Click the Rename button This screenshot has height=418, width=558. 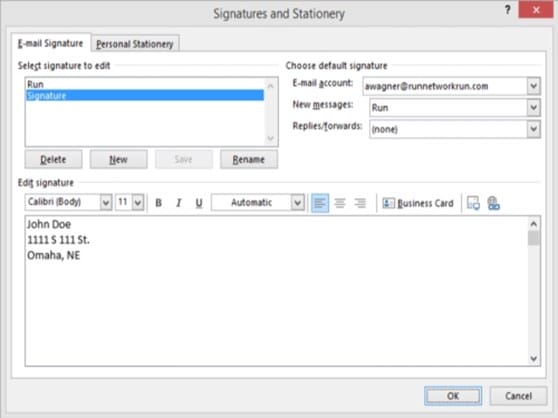[x=249, y=159]
